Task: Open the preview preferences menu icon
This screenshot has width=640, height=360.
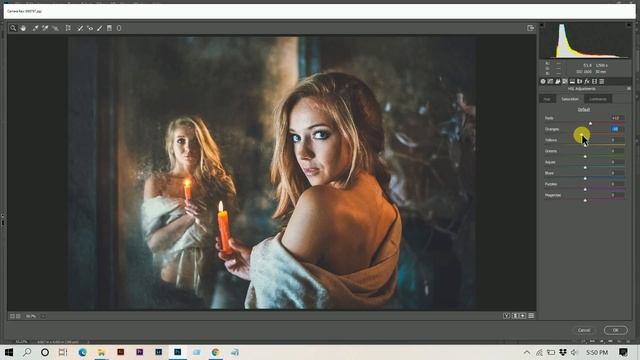Action: click(x=531, y=316)
